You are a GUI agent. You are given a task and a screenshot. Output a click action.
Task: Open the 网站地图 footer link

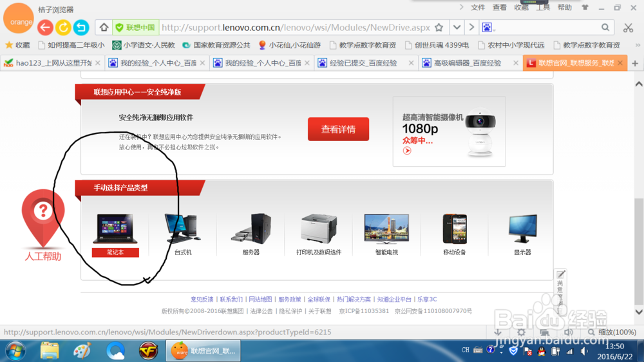[260, 299]
